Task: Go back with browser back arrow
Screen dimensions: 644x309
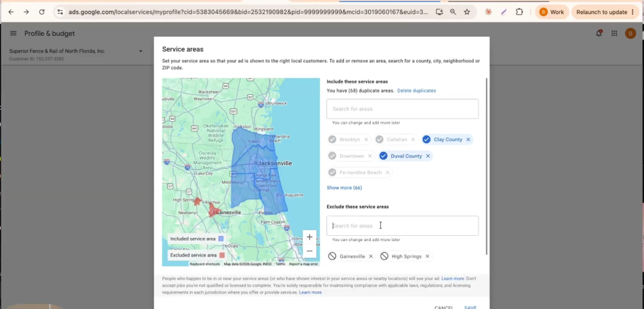Action: (11, 12)
